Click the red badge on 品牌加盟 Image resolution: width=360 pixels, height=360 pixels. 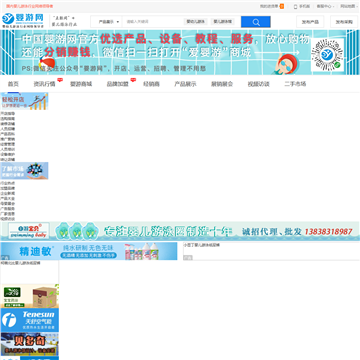click(x=133, y=80)
